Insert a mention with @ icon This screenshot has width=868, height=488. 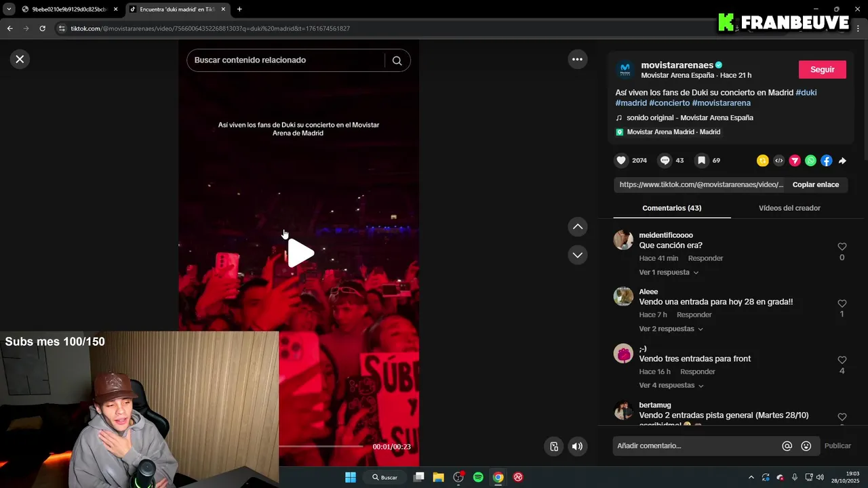[787, 446]
